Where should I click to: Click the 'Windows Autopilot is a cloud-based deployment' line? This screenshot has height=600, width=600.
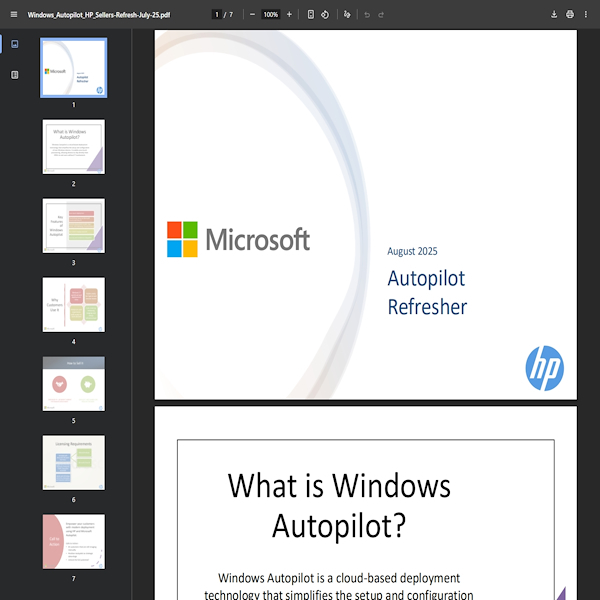pyautogui.click(x=339, y=578)
